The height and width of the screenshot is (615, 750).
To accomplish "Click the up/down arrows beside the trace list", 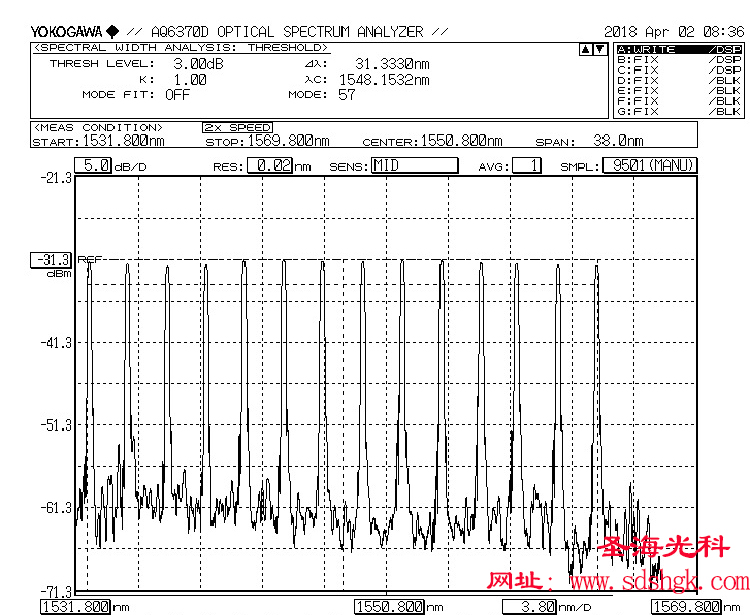I will (593, 49).
